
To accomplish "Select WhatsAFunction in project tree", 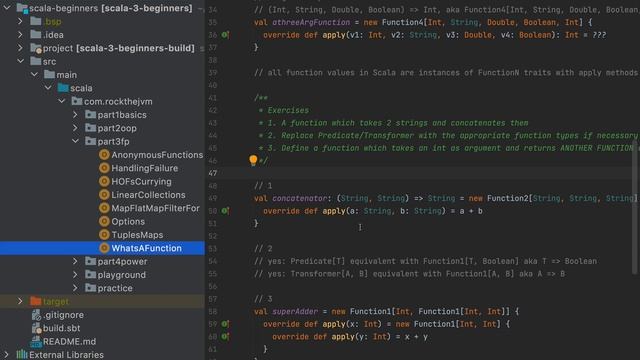I will pos(147,248).
